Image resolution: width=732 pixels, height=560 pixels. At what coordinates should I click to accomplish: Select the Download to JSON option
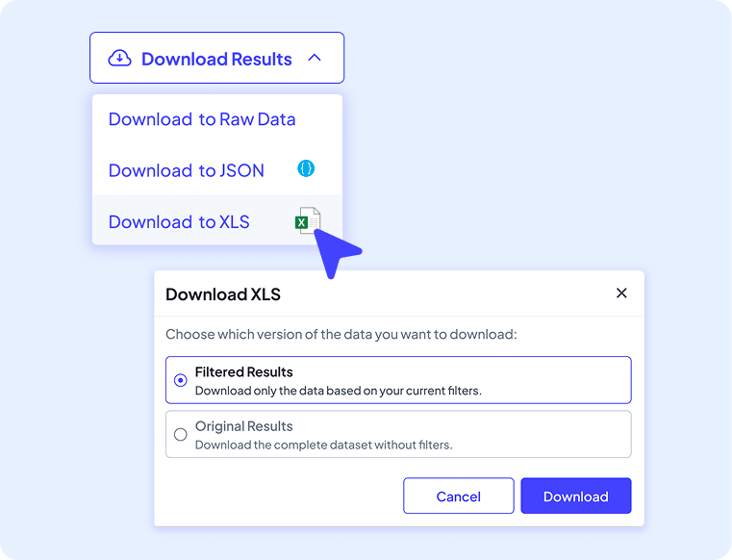coord(187,170)
